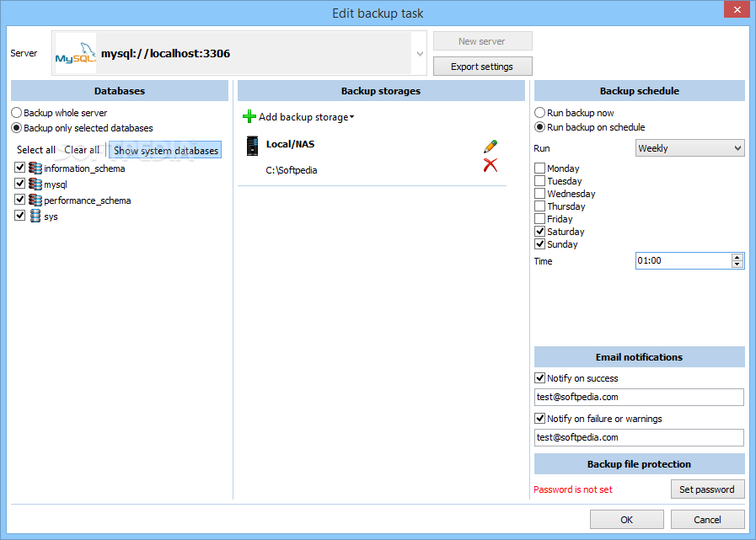This screenshot has width=756, height=540.
Task: Enable the Monday checkbox
Action: pyautogui.click(x=540, y=168)
